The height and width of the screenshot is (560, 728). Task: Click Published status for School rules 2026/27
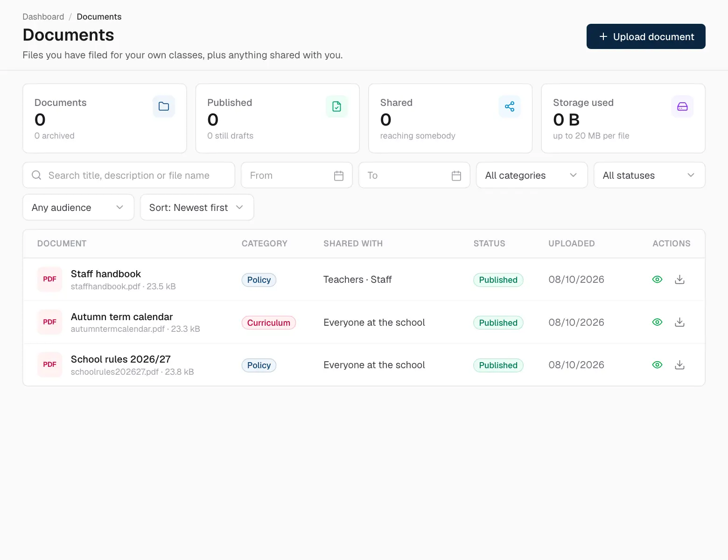point(498,365)
